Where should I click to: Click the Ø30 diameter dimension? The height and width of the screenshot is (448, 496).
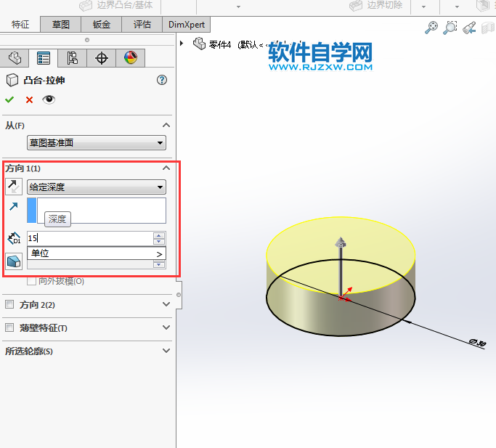[477, 343]
